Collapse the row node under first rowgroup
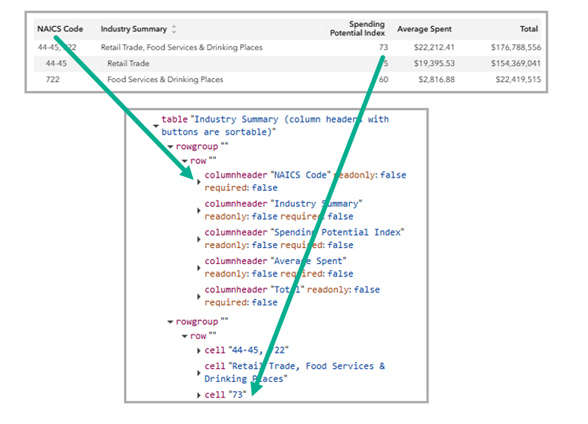This screenshot has width=588, height=424. pos(184,161)
